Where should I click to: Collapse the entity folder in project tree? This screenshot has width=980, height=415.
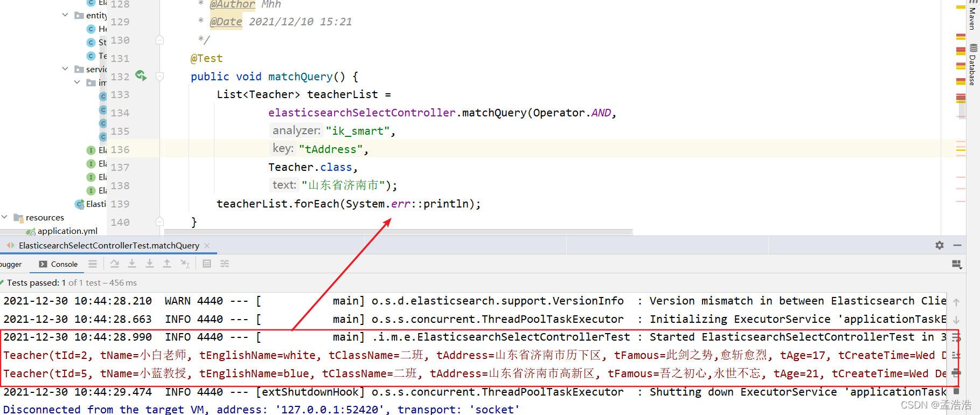[65, 15]
